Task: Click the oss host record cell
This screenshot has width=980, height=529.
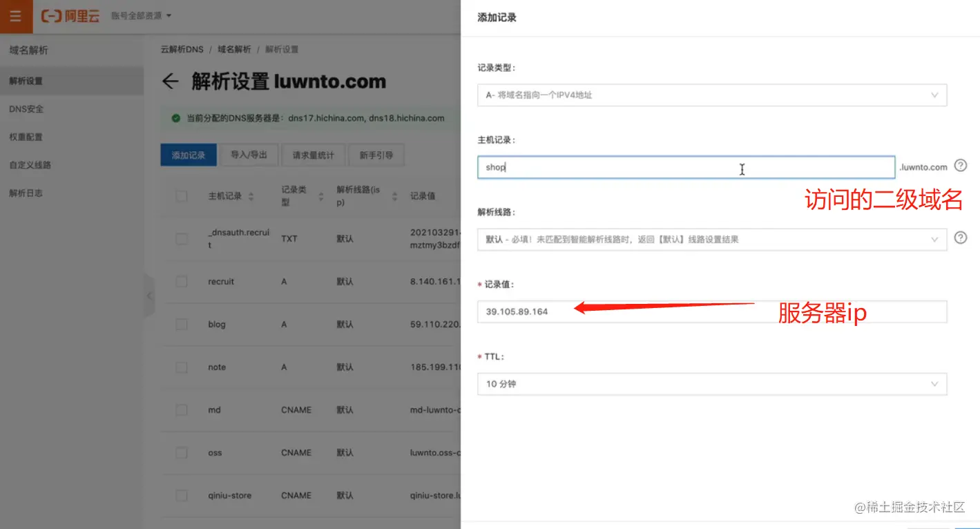Action: [215, 453]
